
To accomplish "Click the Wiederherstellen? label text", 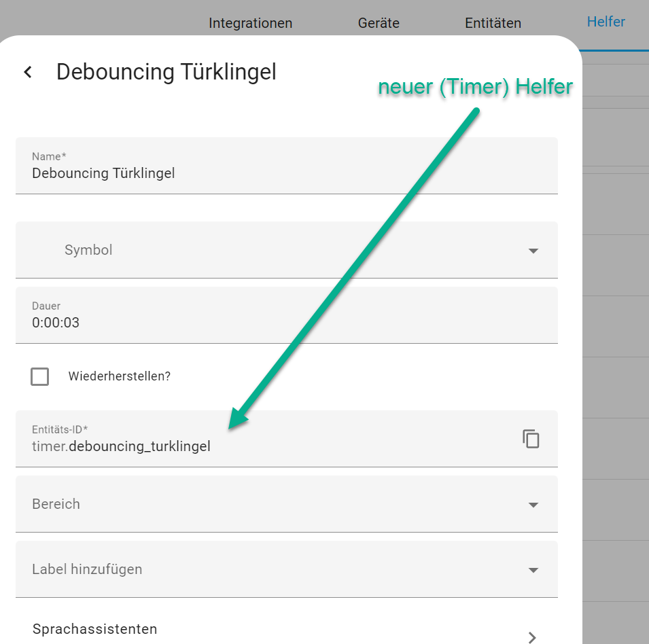I will pyautogui.click(x=119, y=376).
